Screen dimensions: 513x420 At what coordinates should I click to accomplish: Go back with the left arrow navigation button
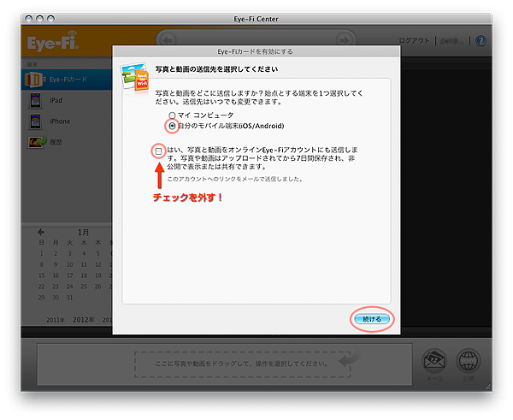(x=168, y=40)
